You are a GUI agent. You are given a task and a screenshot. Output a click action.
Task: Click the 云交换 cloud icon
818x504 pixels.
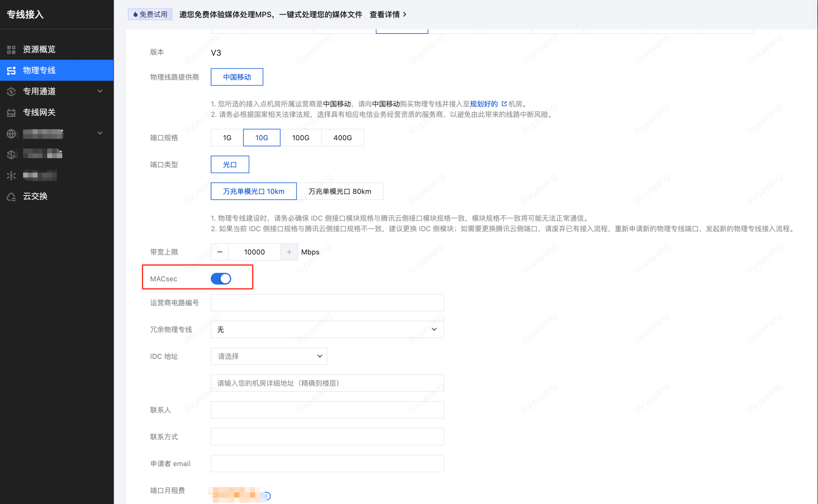[x=11, y=197]
